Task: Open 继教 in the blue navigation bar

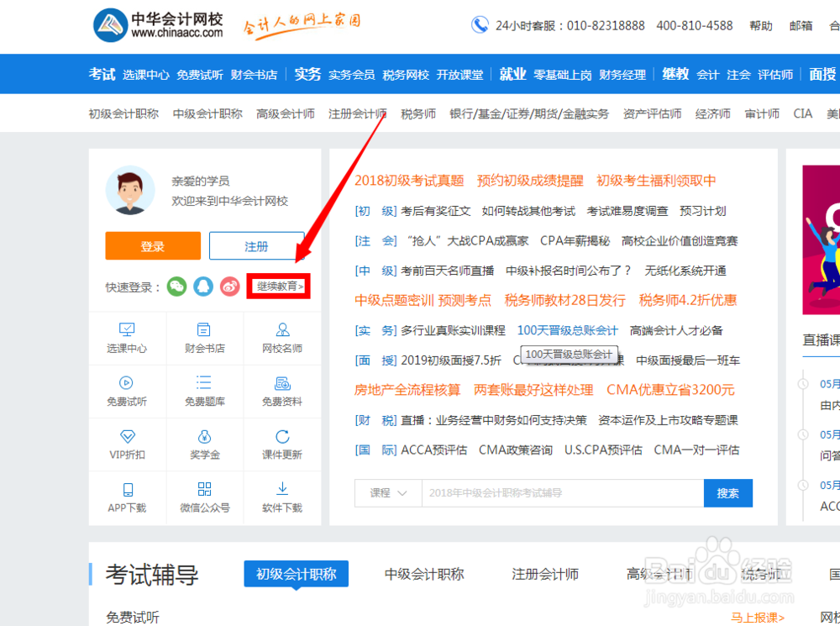Action: 675,74
